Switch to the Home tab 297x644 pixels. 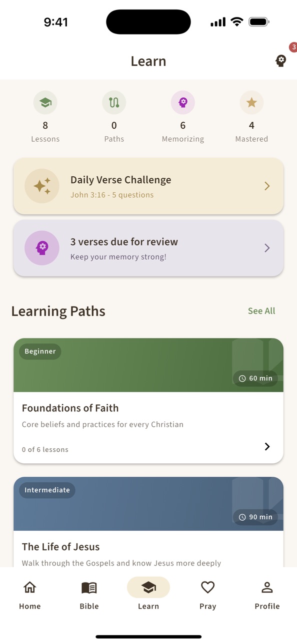(30, 595)
